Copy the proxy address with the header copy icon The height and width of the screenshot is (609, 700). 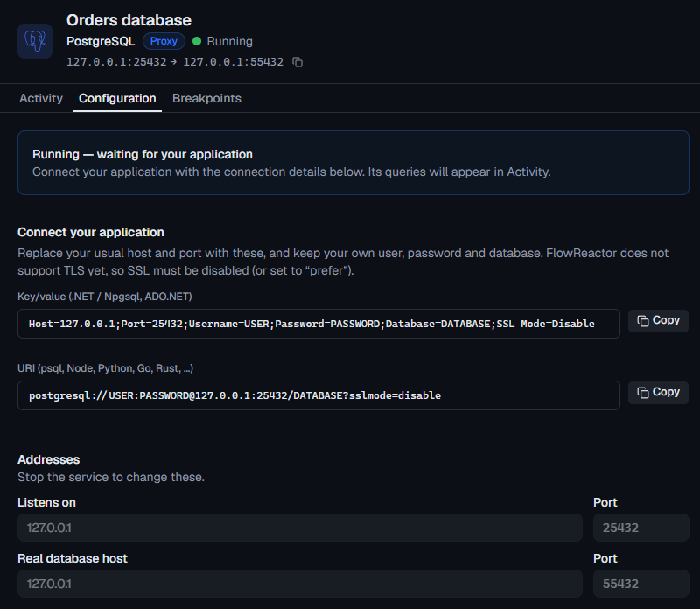pos(297,62)
